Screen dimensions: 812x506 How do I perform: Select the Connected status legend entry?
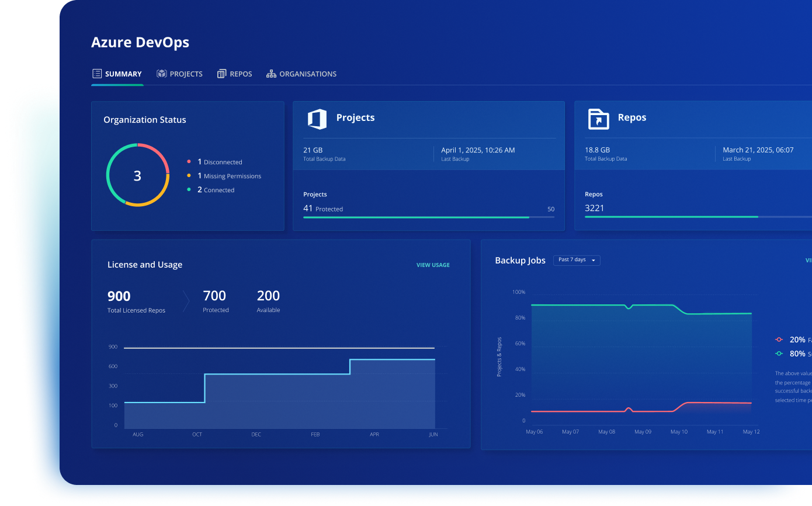(217, 189)
